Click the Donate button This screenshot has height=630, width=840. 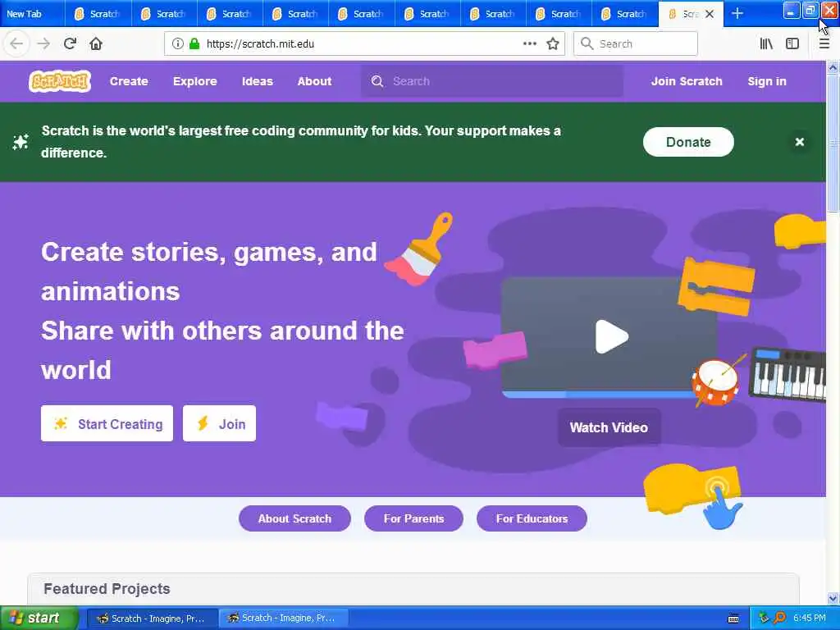(x=688, y=142)
